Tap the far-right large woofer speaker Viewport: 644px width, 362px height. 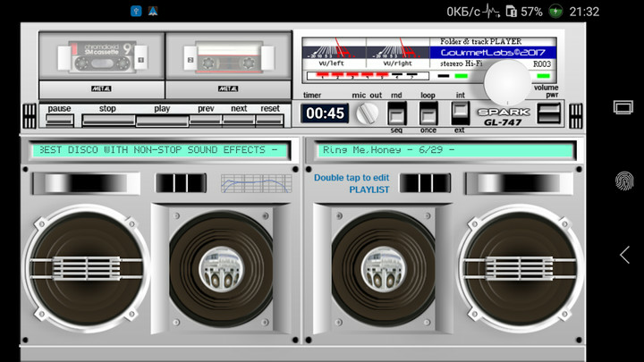coord(520,269)
